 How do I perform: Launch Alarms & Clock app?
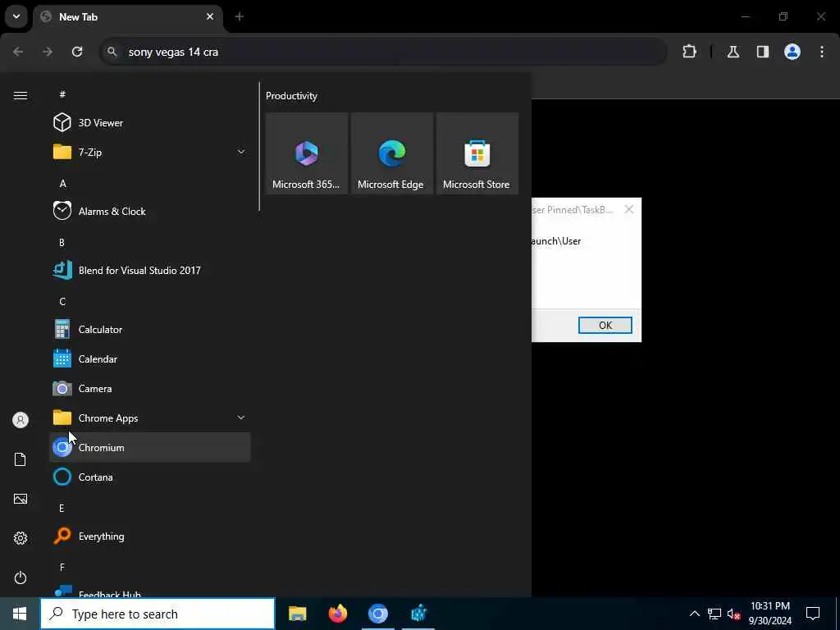coord(149,211)
